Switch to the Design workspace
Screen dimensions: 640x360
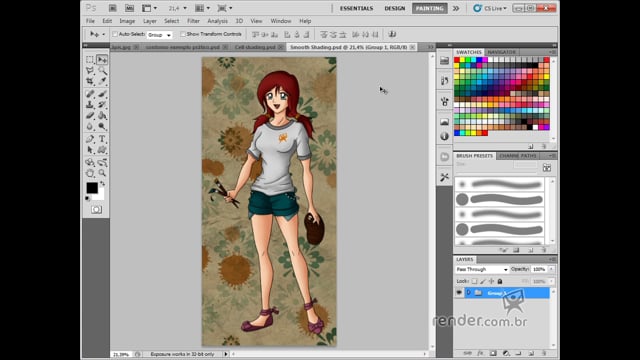pos(395,8)
